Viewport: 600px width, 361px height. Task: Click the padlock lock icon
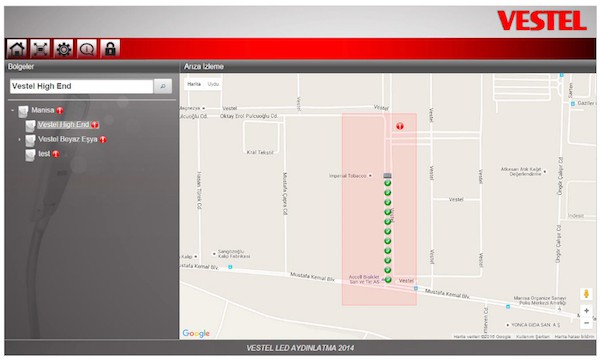pos(110,49)
